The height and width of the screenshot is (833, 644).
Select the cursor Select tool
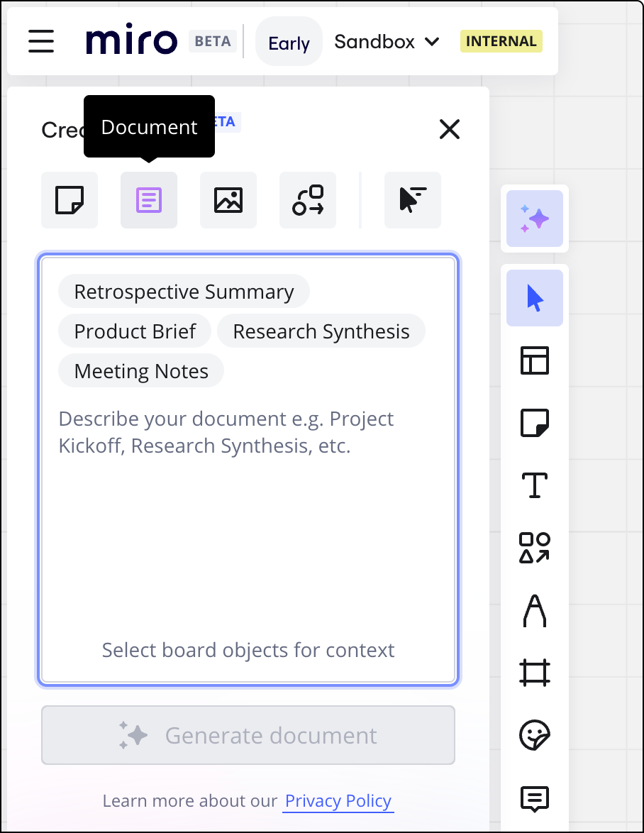[x=535, y=298]
